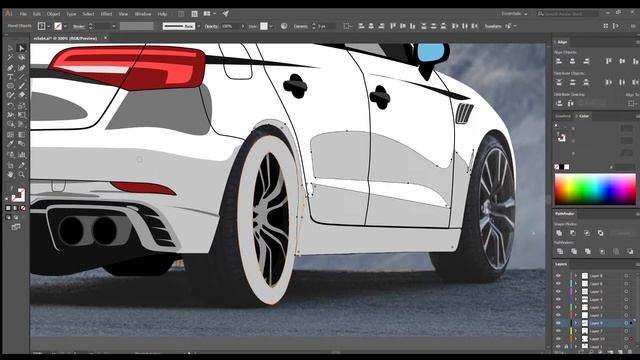Expand Layer 10 disclosure triangle

click(576, 339)
